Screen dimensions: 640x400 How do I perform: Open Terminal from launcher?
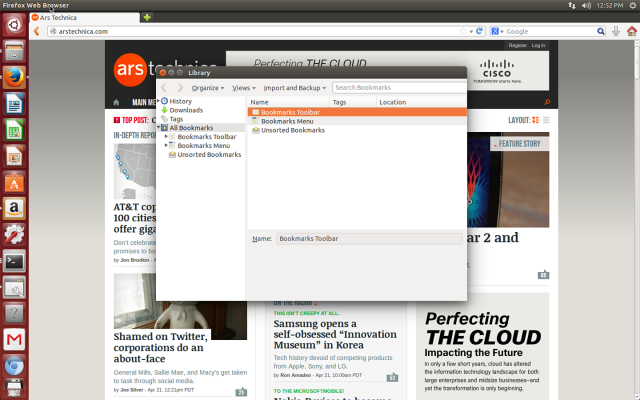(x=14, y=260)
